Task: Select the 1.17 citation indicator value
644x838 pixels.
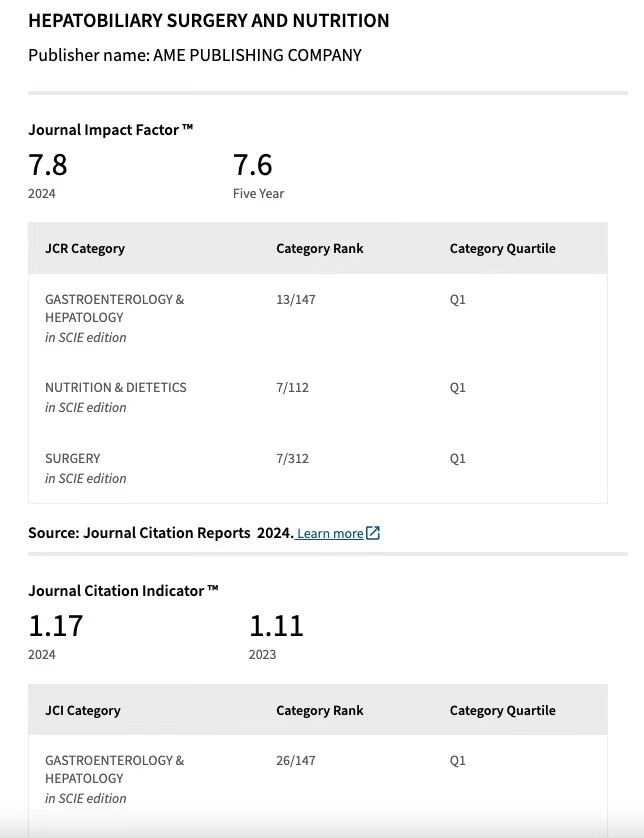Action: coord(56,626)
